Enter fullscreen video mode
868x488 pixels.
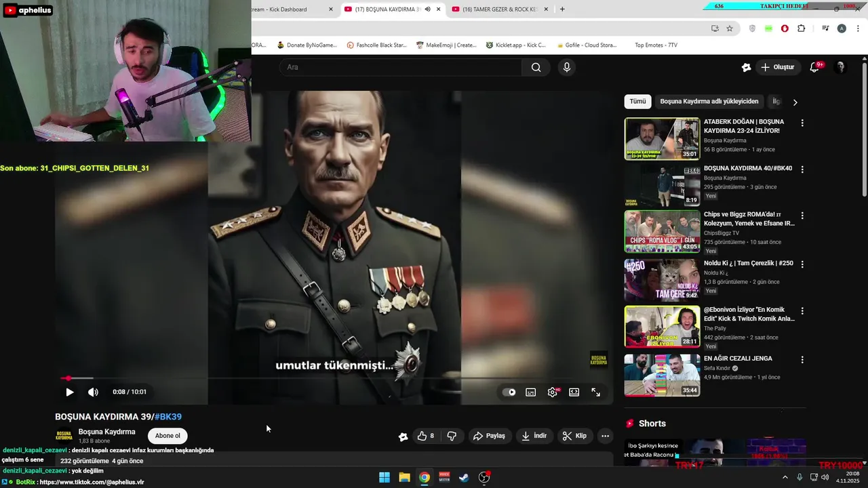coord(596,392)
